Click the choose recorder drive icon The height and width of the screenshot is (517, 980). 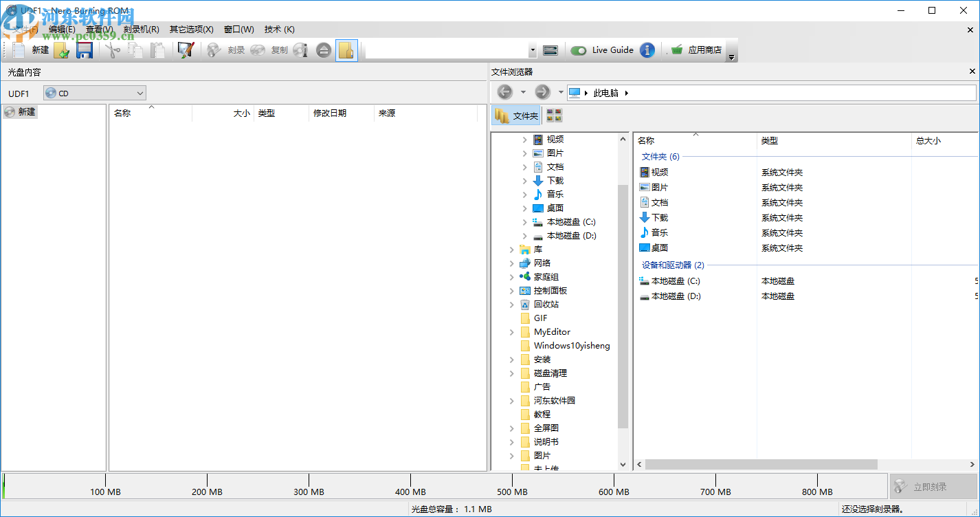pyautogui.click(x=550, y=50)
